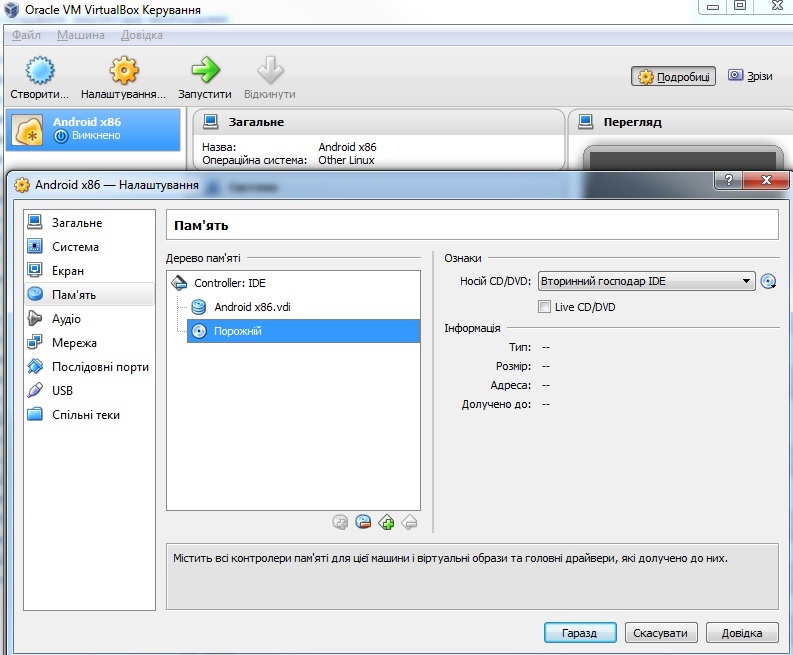Click the Подробиці details button

click(673, 76)
